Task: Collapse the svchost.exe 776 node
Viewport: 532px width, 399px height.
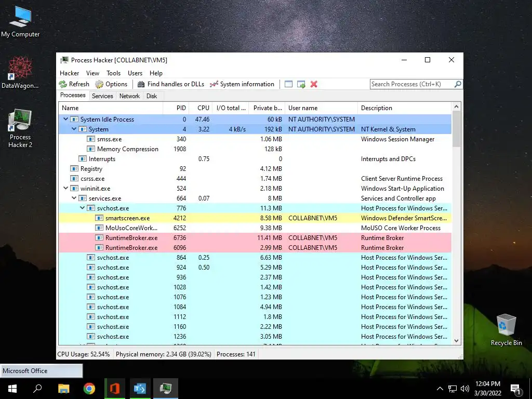Action: click(82, 208)
